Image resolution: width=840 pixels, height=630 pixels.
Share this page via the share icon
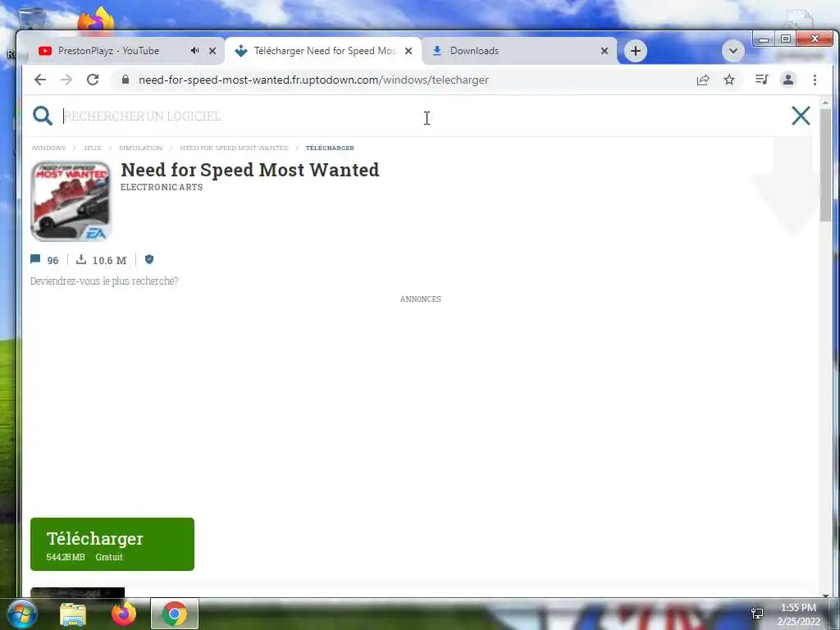pos(703,80)
